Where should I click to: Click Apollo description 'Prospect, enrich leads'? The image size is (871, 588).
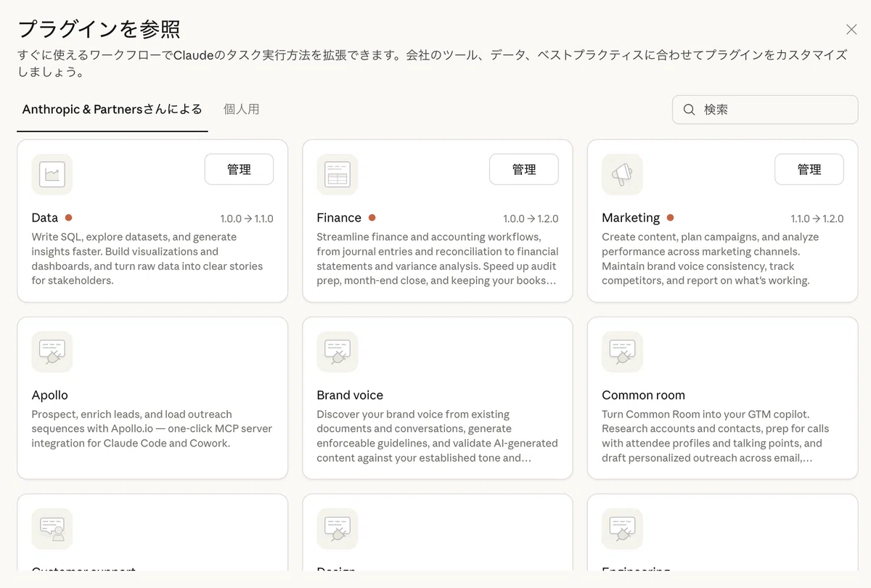tap(152, 428)
